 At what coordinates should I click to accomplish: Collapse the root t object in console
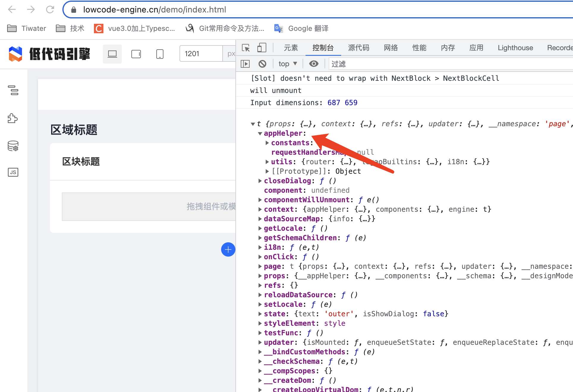(253, 124)
